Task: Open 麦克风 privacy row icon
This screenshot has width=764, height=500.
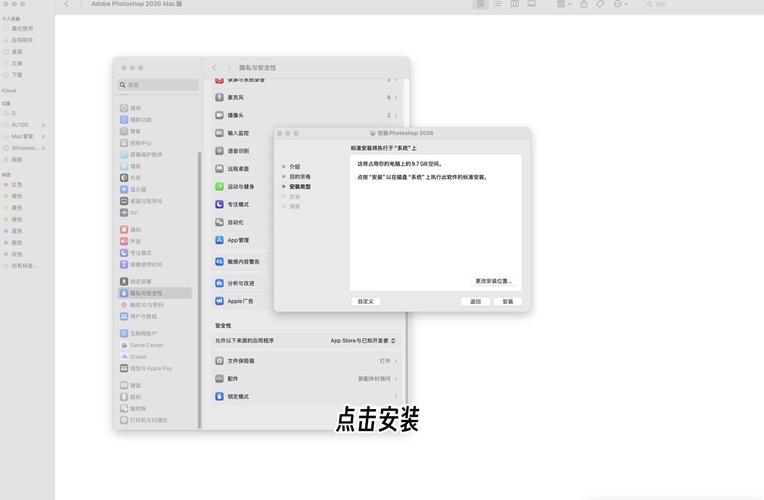Action: click(x=219, y=97)
